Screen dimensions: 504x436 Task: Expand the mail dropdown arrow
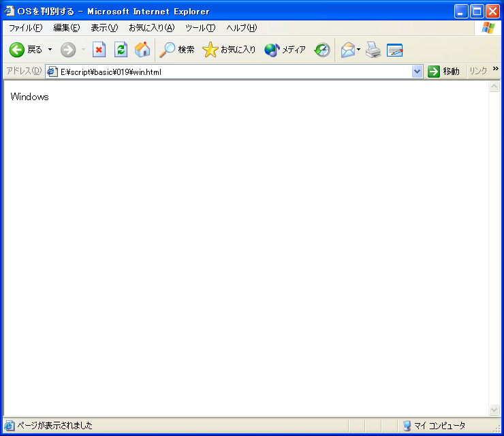[359, 50]
